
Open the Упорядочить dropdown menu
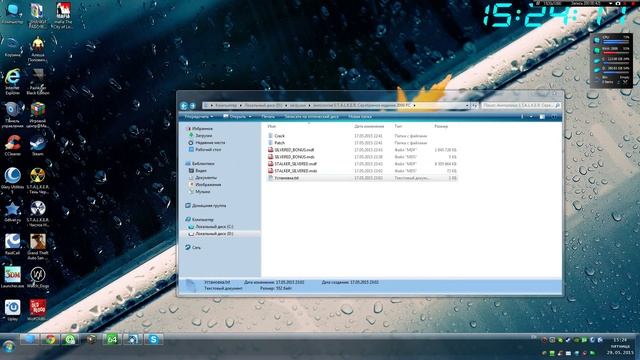coord(198,117)
